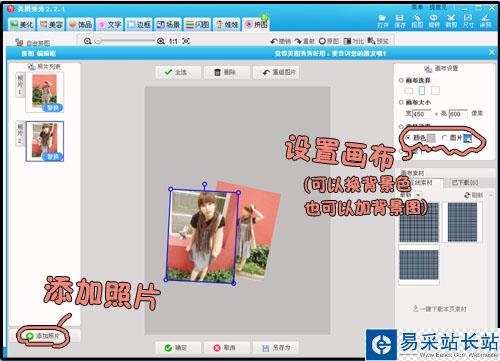
Task: Click the background picture icon next to 图片
Action: pos(468,138)
